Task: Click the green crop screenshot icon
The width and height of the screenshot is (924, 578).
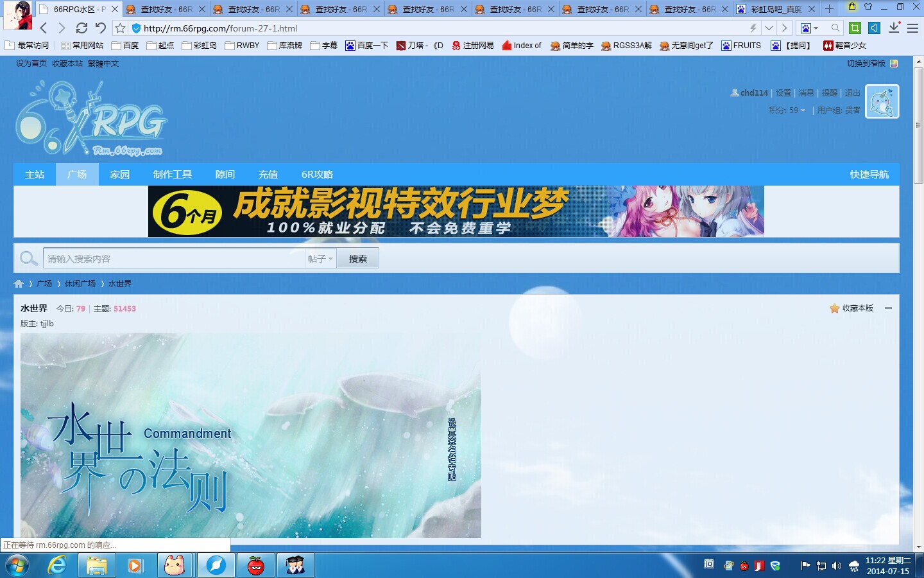Action: [855, 28]
